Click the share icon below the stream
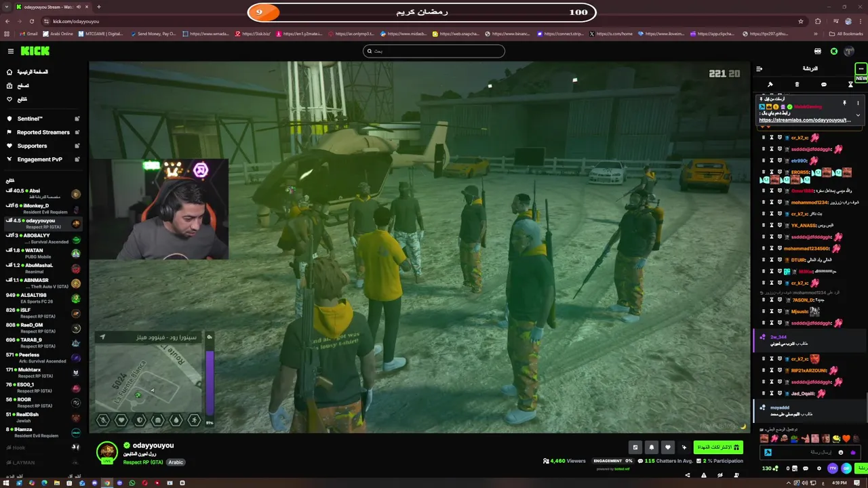Viewport: 868px width, 488px height. tap(688, 475)
